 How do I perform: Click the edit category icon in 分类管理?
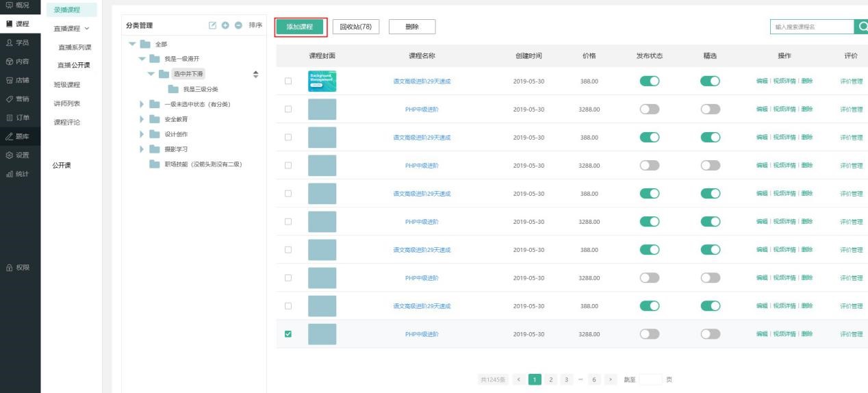pos(212,25)
